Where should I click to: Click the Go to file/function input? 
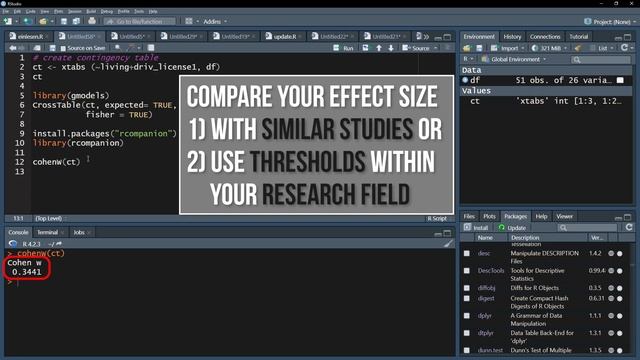(x=139, y=21)
